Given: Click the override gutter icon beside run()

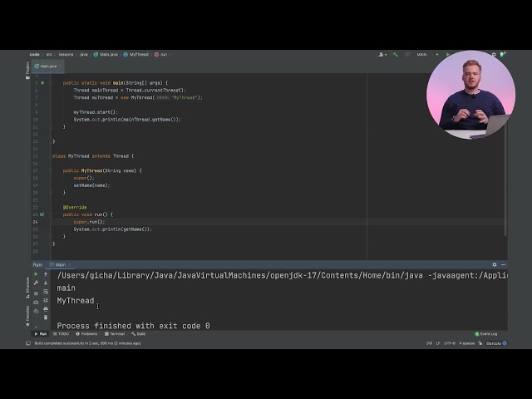Looking at the screenshot, I should click(x=42, y=214).
